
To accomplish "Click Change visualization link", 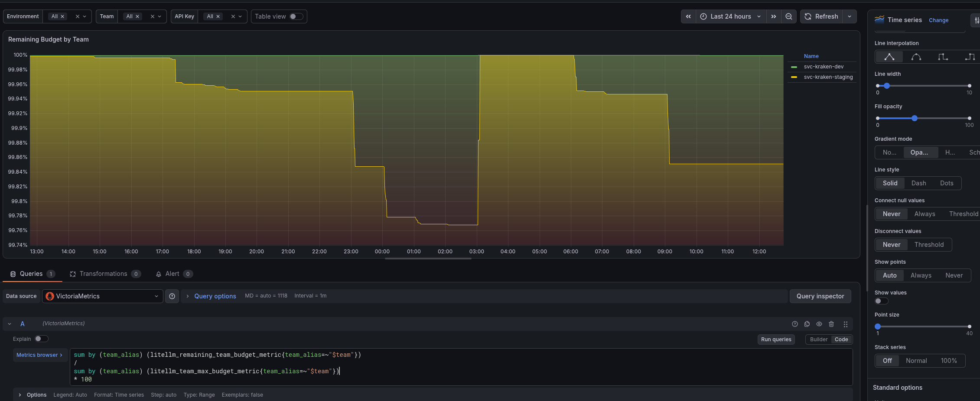I will click(x=938, y=20).
